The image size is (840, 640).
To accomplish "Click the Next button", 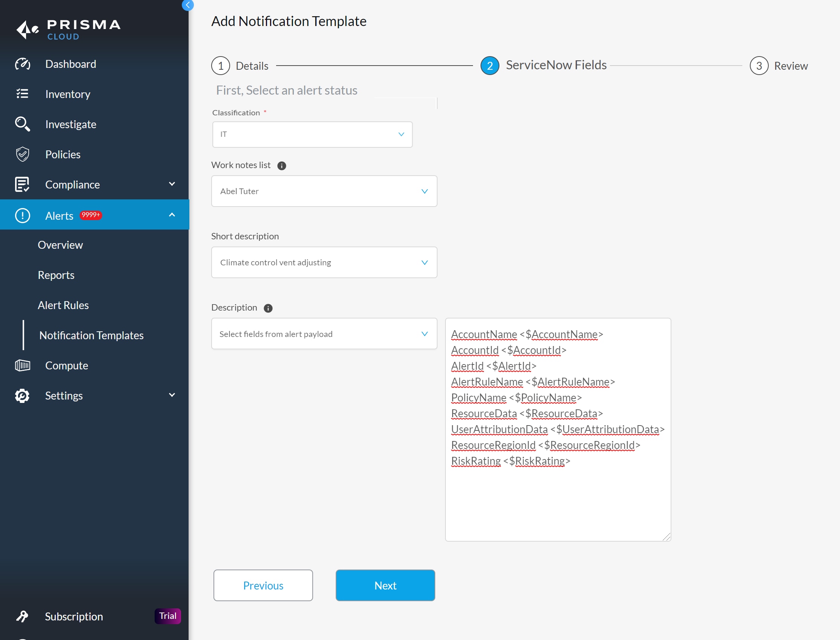I will (385, 585).
